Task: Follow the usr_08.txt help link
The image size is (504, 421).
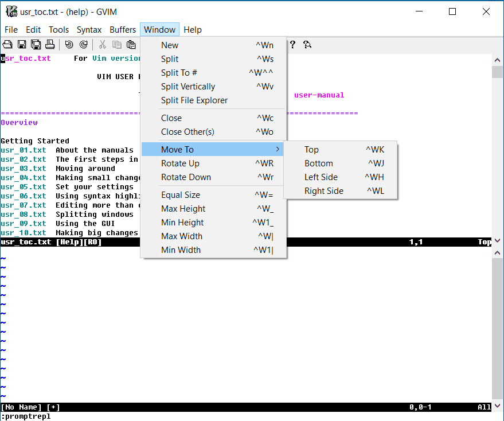Action: pos(24,215)
